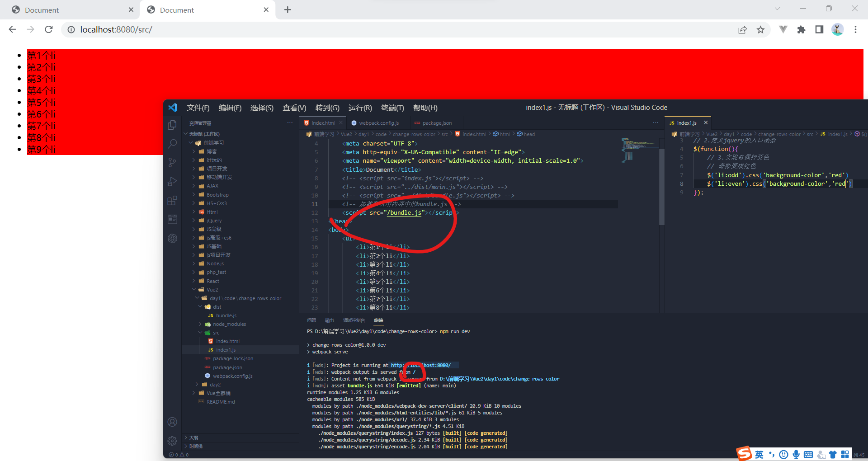The height and width of the screenshot is (461, 868).
Task: Click the browser page reload button
Action: click(48, 29)
